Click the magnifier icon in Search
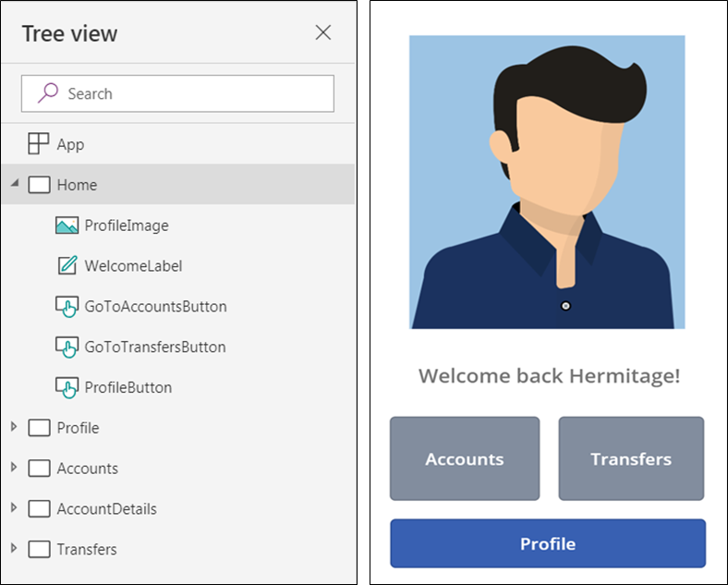 [48, 92]
